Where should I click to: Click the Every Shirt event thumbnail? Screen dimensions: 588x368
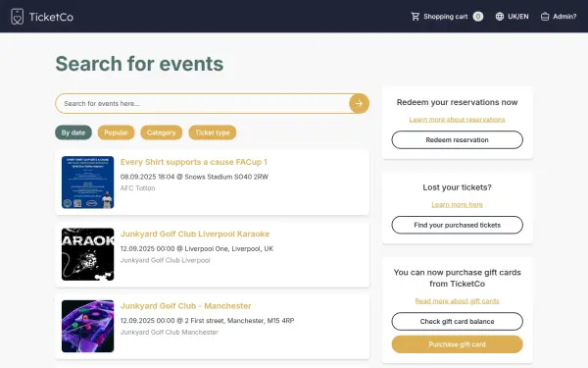coord(88,183)
